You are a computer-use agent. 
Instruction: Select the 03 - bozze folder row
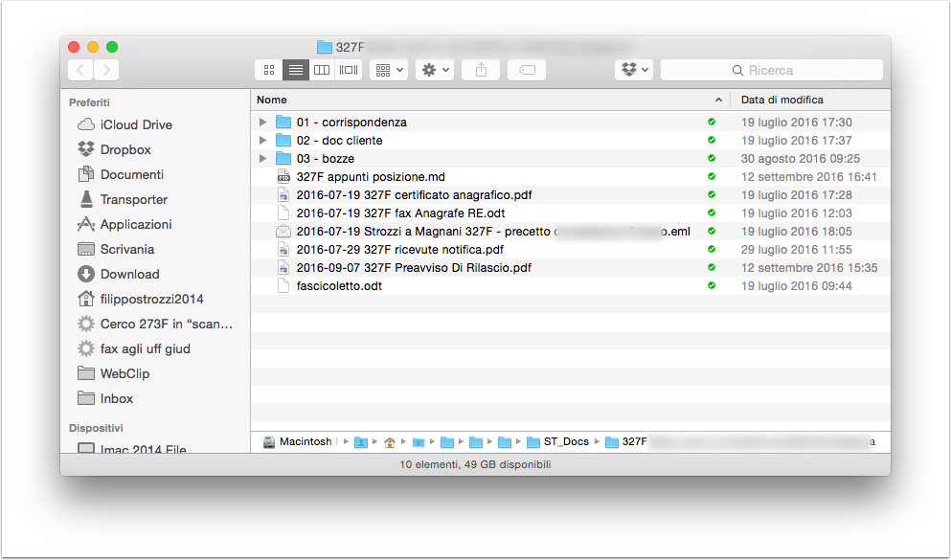tap(571, 158)
